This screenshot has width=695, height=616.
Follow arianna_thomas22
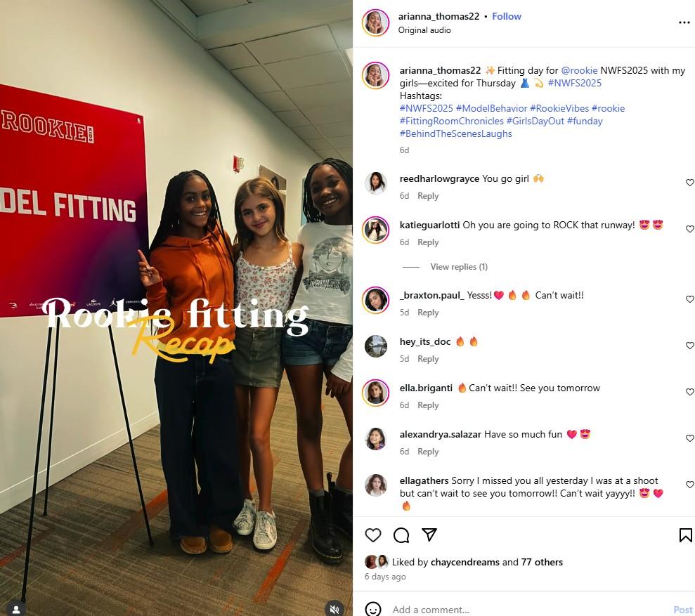click(507, 16)
